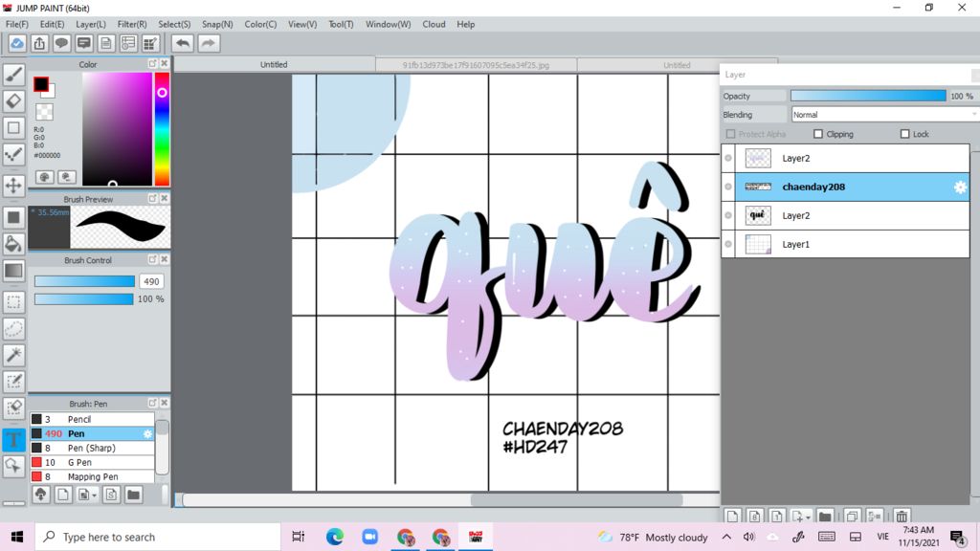Select the Pencil brush
980x551 pixels.
93,419
